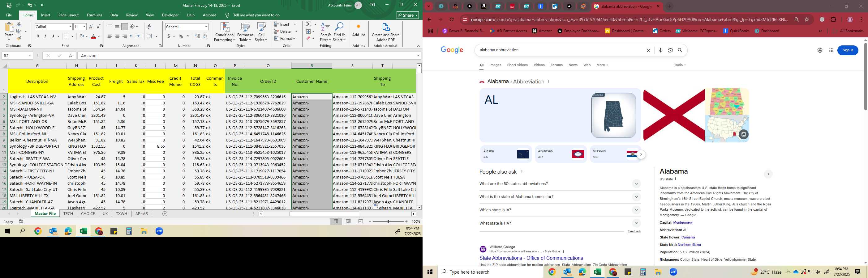Click Google search by image lens icon
The height and width of the screenshot is (278, 868).
point(671,50)
